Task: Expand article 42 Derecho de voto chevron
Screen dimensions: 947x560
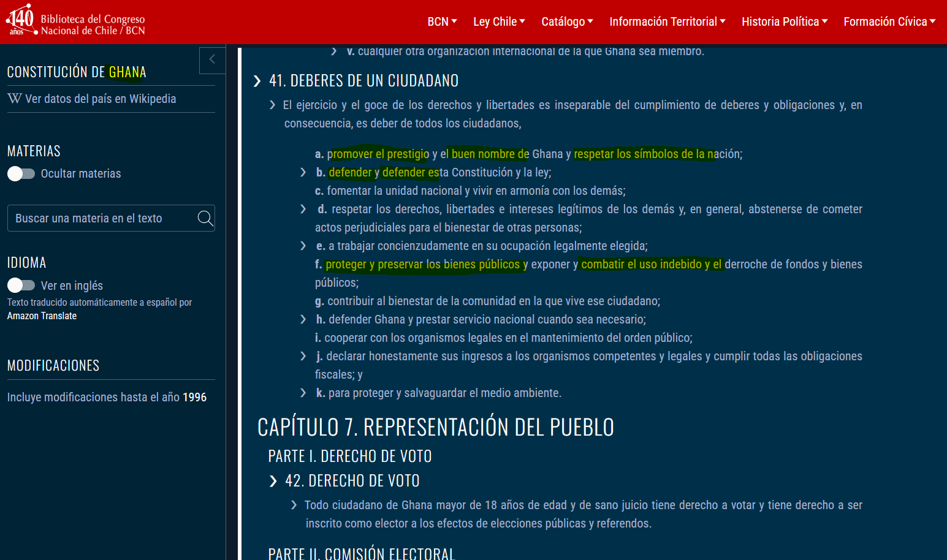Action: tap(273, 481)
